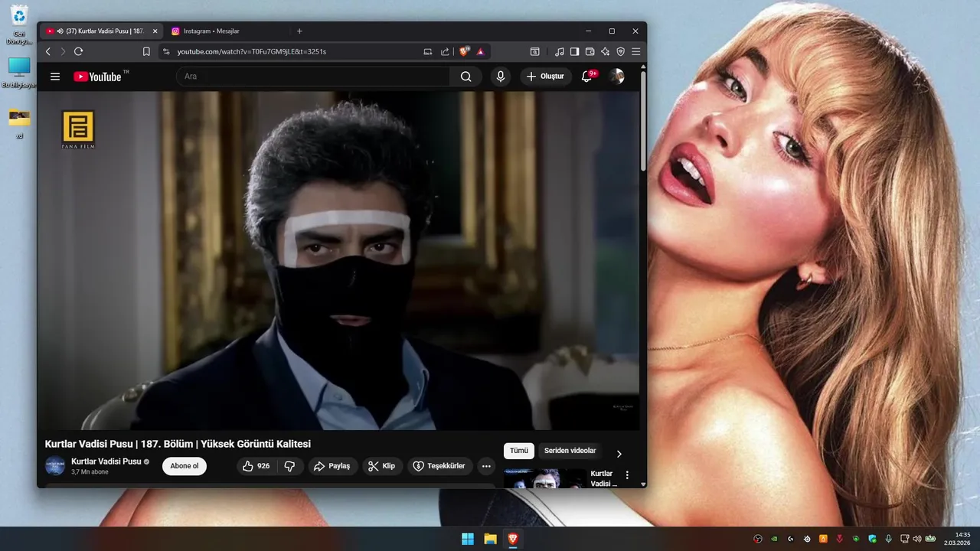The height and width of the screenshot is (551, 980).
Task: Create a clip with Klip button
Action: [x=382, y=466]
